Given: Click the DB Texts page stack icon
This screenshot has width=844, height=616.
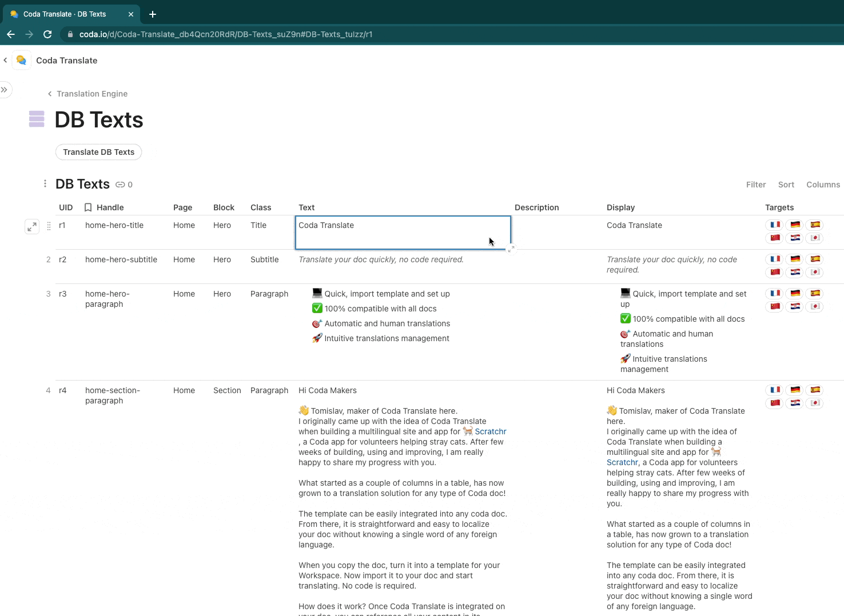Looking at the screenshot, I should tap(37, 119).
